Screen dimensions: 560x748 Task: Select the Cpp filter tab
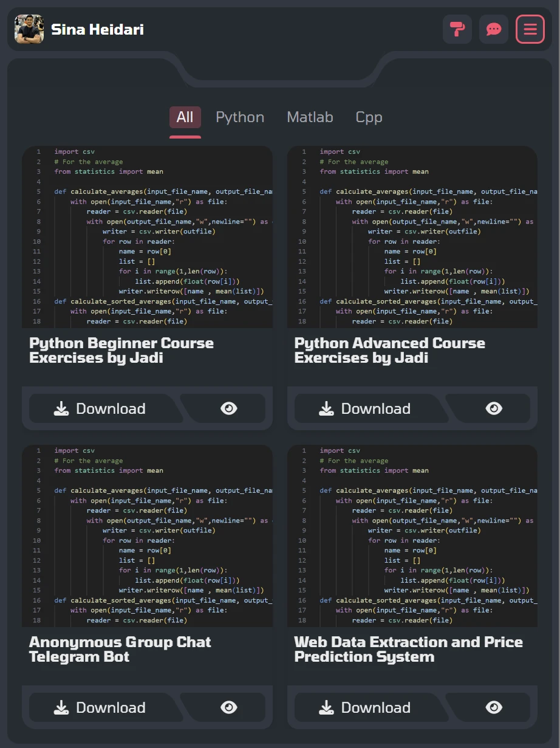coord(369,117)
